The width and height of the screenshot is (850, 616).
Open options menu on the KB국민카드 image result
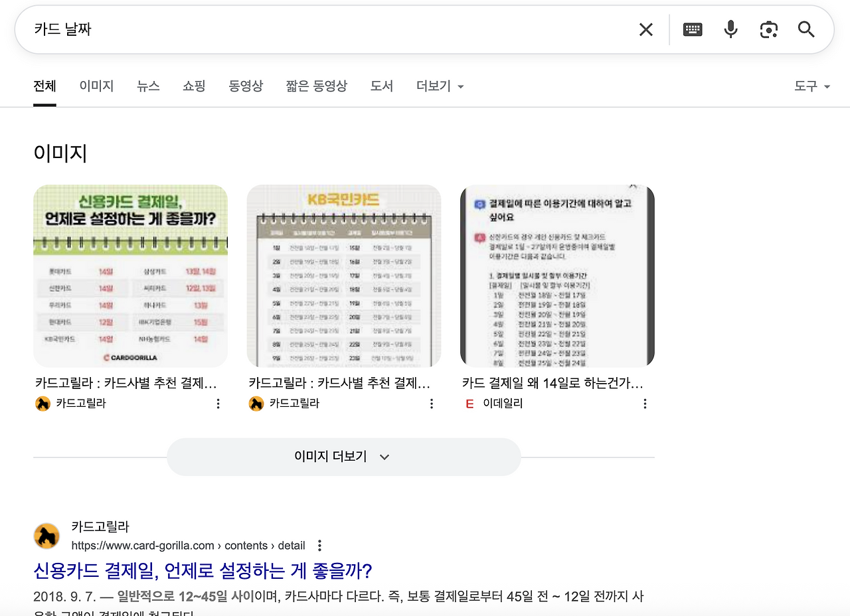click(432, 403)
